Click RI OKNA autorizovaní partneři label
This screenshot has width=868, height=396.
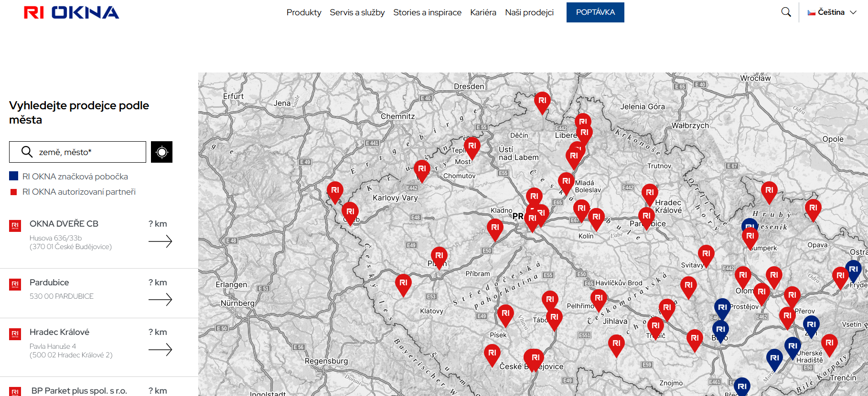[79, 192]
